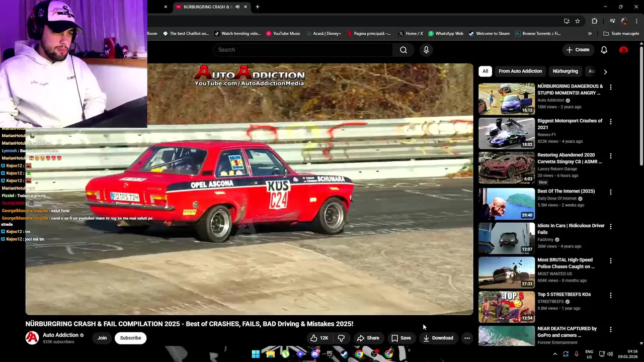Toggle system volume speaker in tray
Screen dimensions: 644x362
point(610,354)
